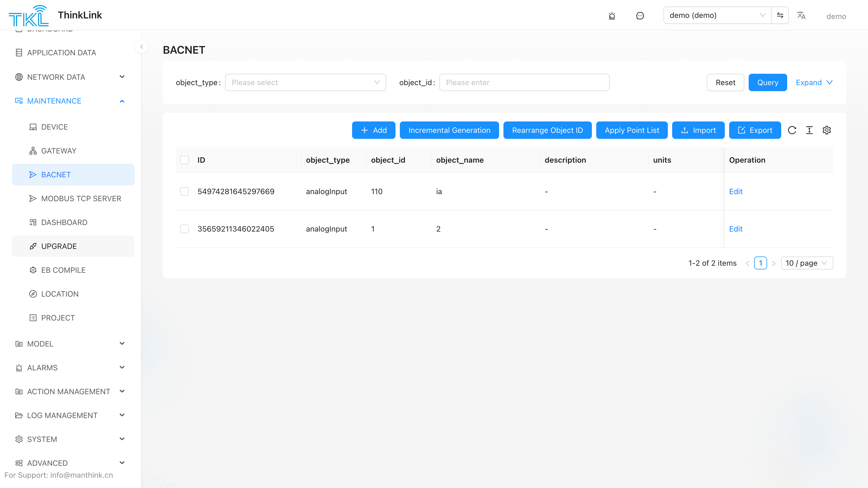Click the Network Data globe icon
The width and height of the screenshot is (868, 488).
click(19, 77)
